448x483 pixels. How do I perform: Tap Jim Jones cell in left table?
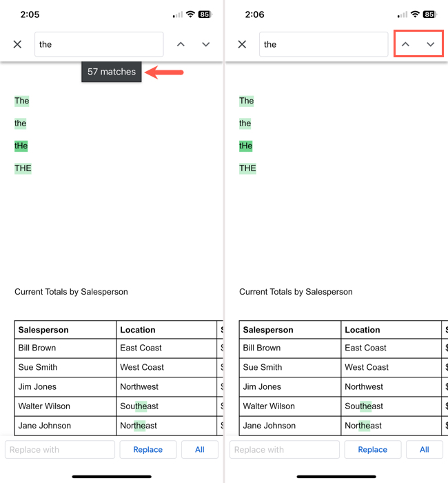(65, 386)
